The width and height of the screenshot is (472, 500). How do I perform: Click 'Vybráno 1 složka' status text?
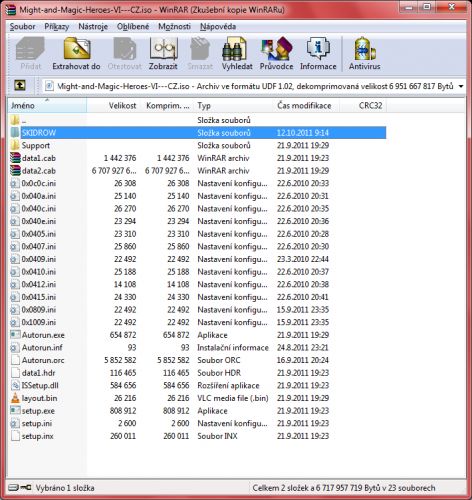pyautogui.click(x=65, y=488)
